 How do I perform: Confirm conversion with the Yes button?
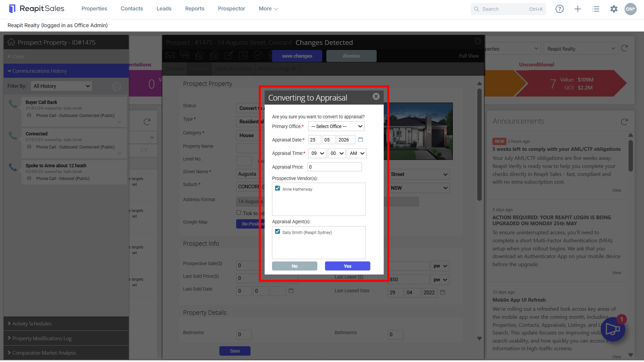tap(347, 266)
